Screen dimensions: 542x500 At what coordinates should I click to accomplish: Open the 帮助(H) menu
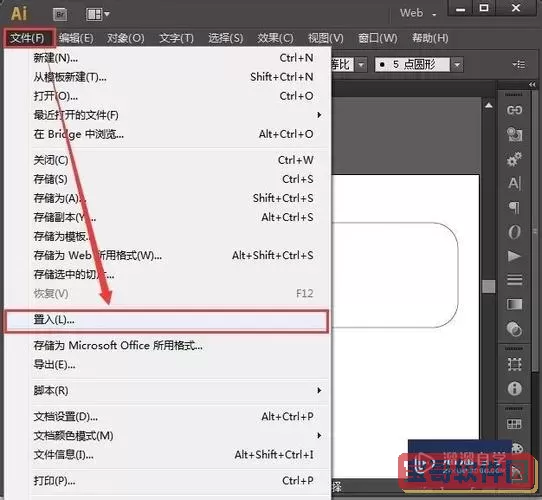point(430,38)
